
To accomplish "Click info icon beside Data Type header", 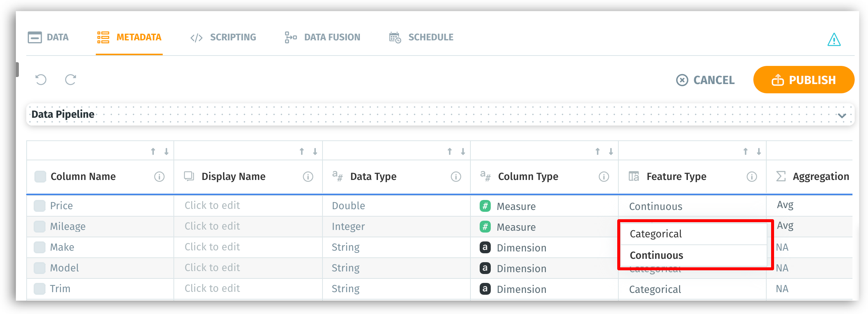I will [456, 177].
